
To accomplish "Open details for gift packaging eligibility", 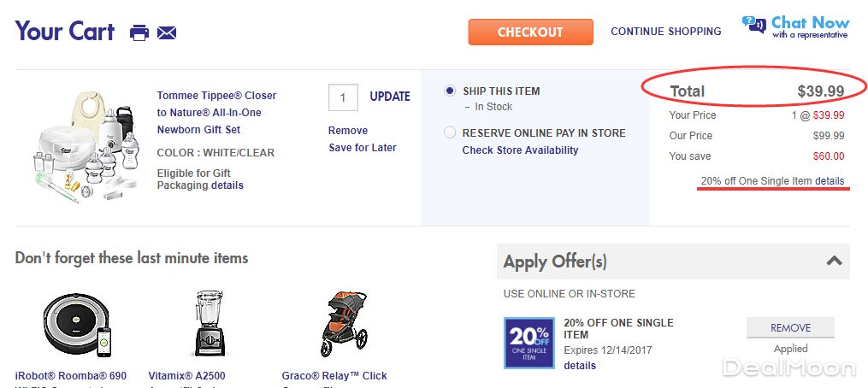I will tap(227, 185).
